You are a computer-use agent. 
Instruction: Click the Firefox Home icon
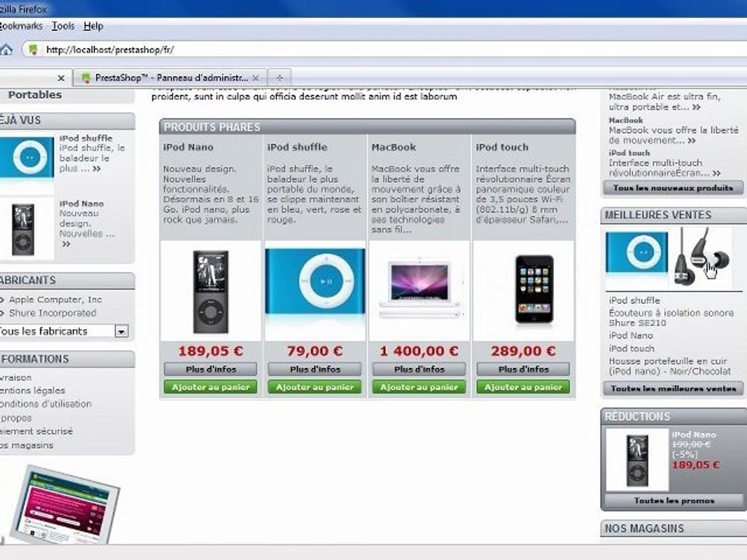[x=6, y=50]
